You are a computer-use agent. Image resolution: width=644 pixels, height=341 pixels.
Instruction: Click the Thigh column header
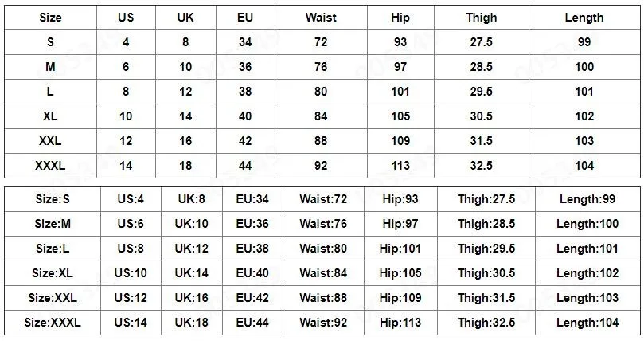(x=481, y=18)
